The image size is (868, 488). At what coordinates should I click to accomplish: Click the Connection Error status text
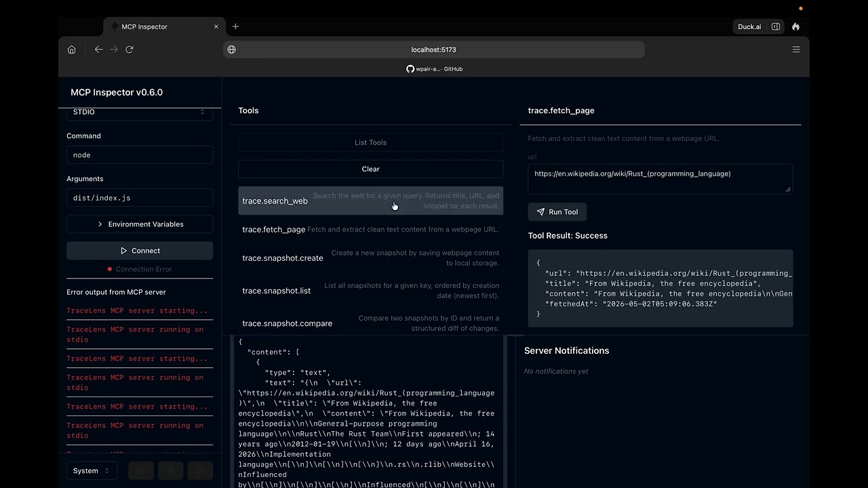[x=143, y=269]
